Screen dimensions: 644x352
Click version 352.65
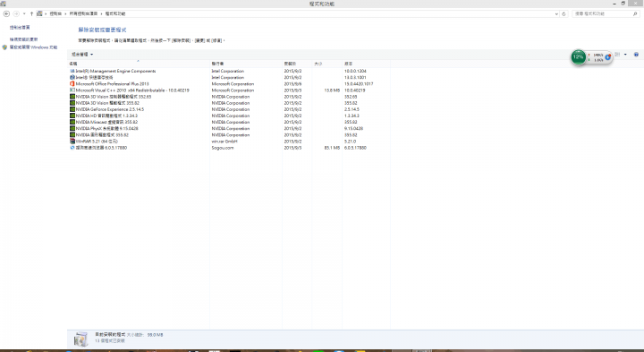point(351,97)
